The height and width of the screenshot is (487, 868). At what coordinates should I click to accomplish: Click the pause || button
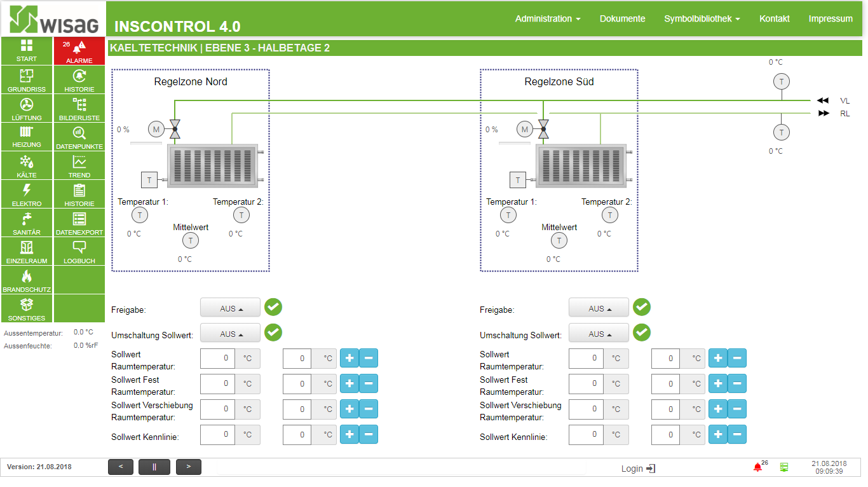(x=154, y=467)
